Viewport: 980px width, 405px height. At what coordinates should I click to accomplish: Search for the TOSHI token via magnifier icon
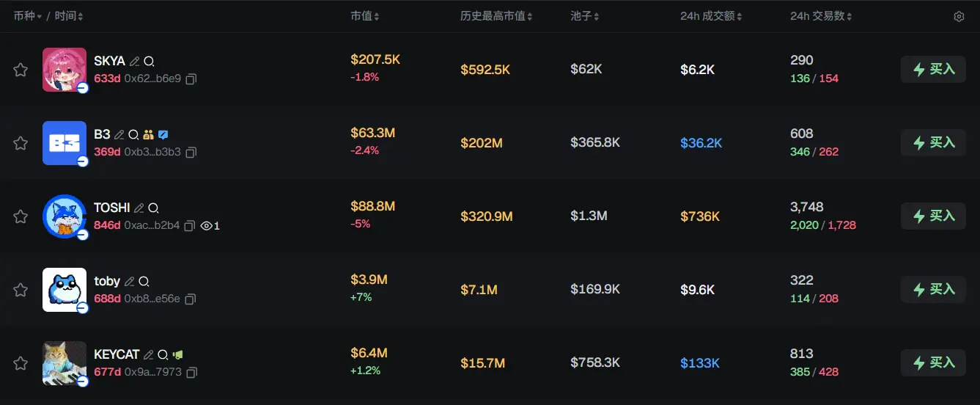(153, 208)
